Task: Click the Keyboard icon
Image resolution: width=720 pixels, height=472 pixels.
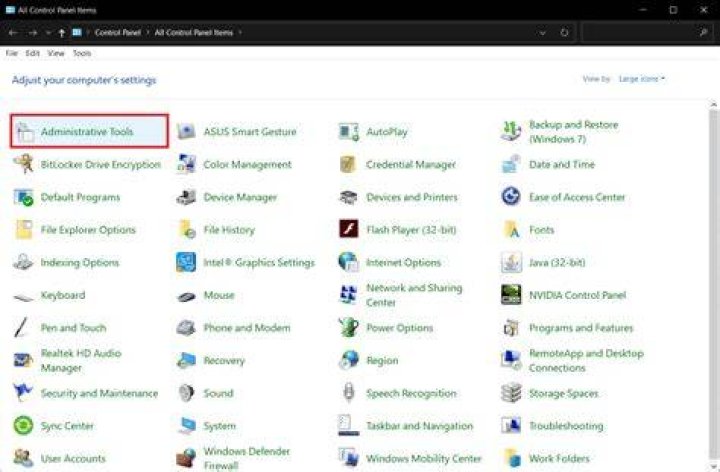Action: click(24, 296)
